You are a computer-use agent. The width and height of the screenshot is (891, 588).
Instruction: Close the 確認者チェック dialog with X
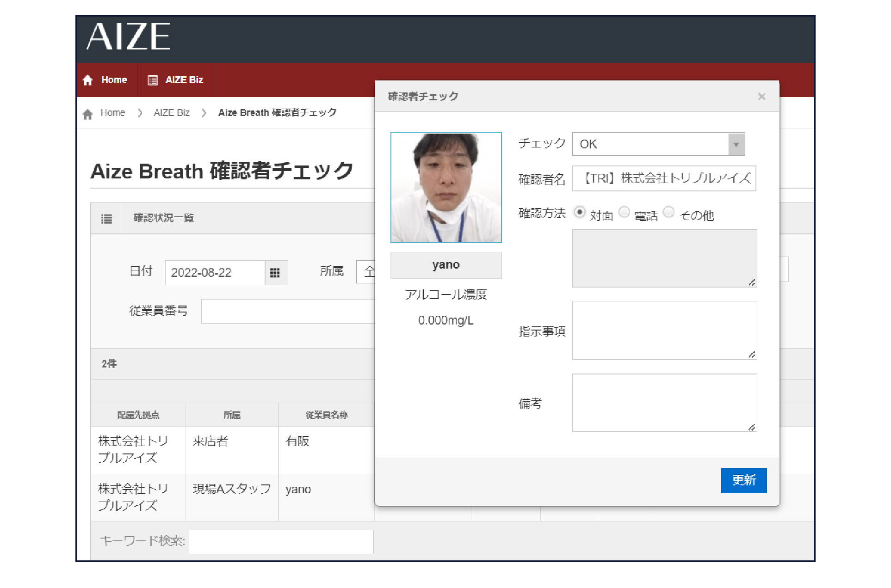point(761,97)
